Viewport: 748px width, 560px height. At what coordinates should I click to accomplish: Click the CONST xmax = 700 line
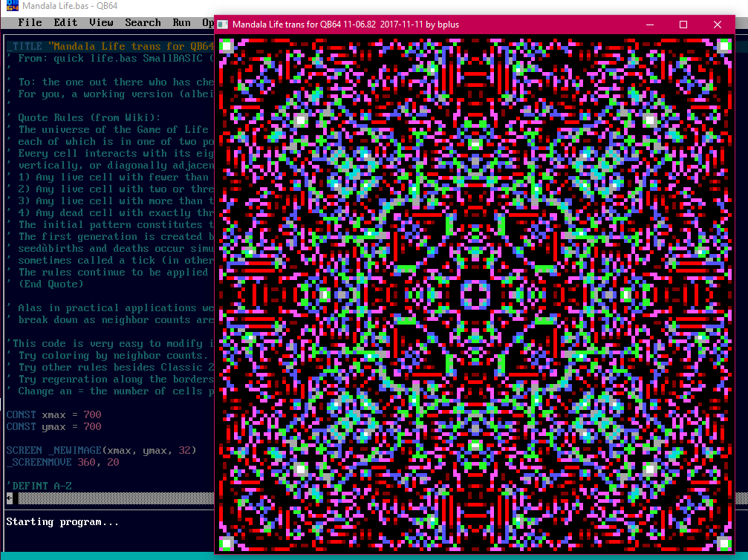pos(53,414)
